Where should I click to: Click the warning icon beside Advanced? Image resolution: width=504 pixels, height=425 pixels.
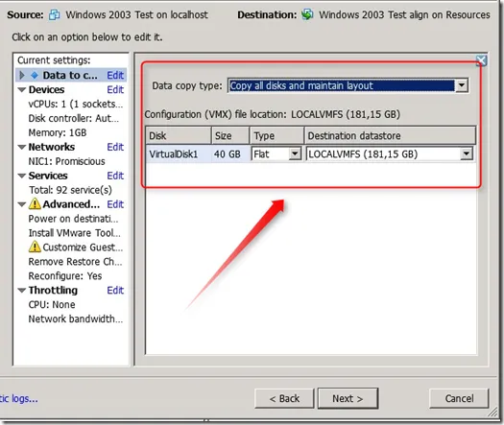pos(35,203)
